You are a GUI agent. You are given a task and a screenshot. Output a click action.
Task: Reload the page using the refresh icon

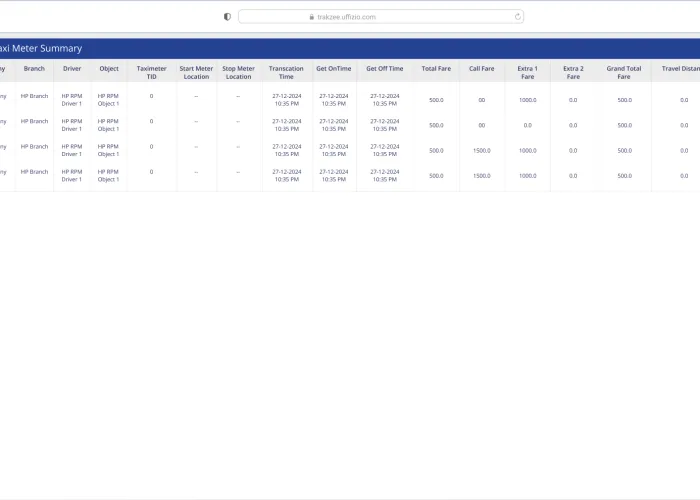(517, 17)
